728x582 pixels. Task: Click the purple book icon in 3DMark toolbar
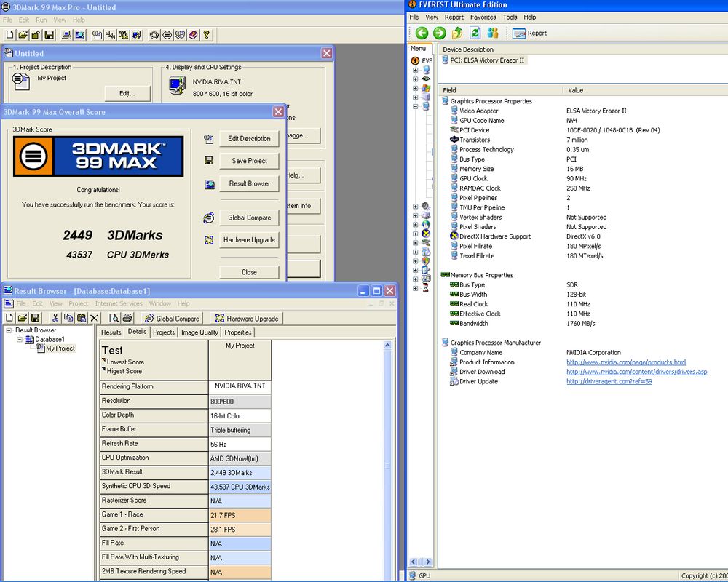point(193,35)
